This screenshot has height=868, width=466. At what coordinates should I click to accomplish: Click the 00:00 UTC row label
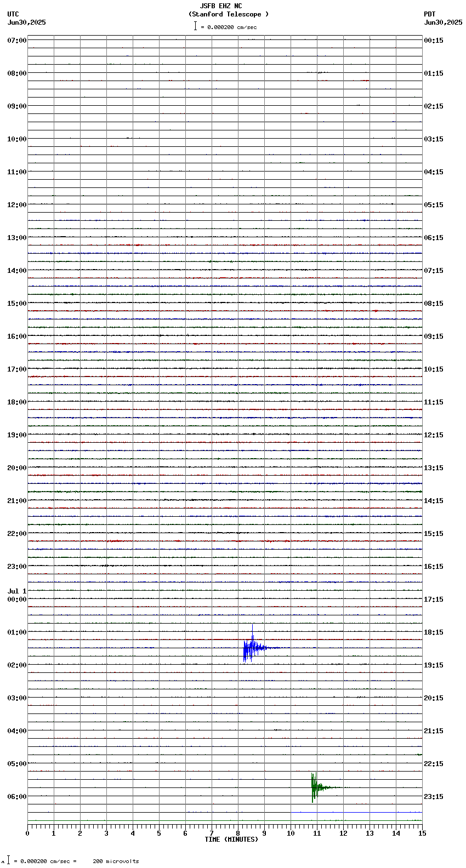pyautogui.click(x=17, y=599)
